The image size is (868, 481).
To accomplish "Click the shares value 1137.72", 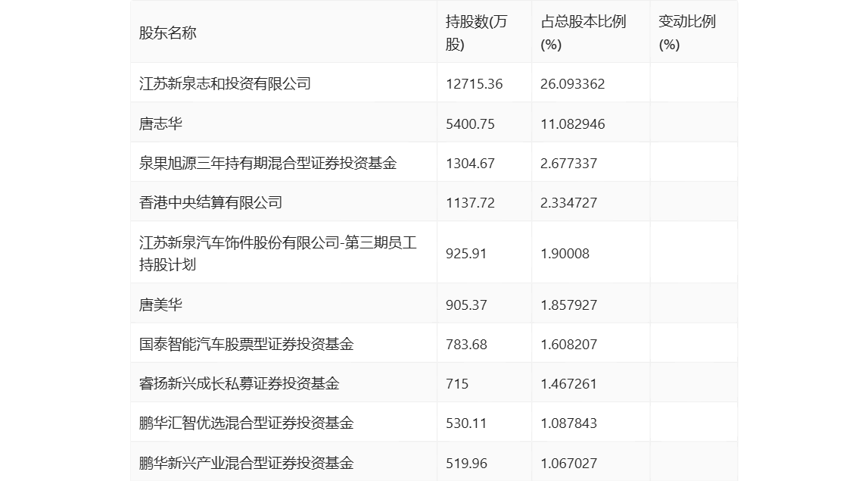I will 470,203.
